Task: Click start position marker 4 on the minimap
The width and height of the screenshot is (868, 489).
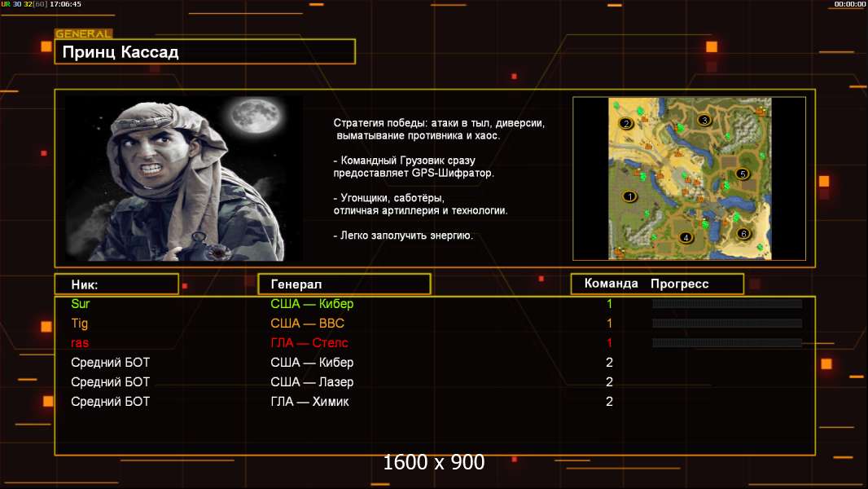Action: [x=686, y=238]
